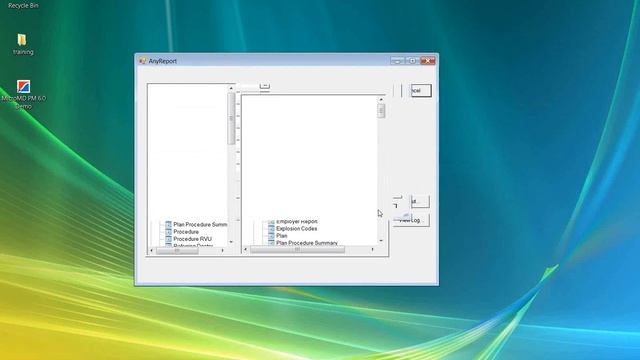
Task: Select Procedure item in left tree
Action: coord(186,231)
